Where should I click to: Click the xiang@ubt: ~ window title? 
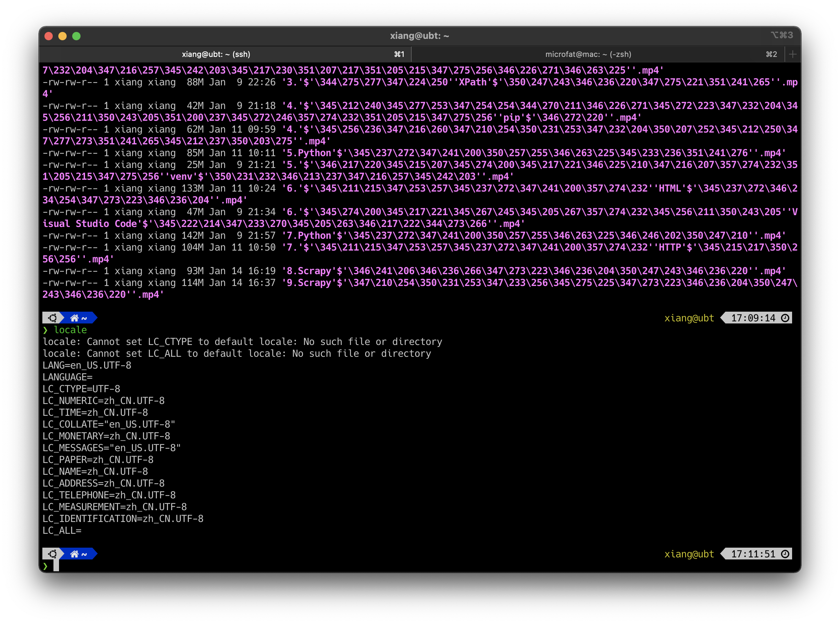click(420, 35)
